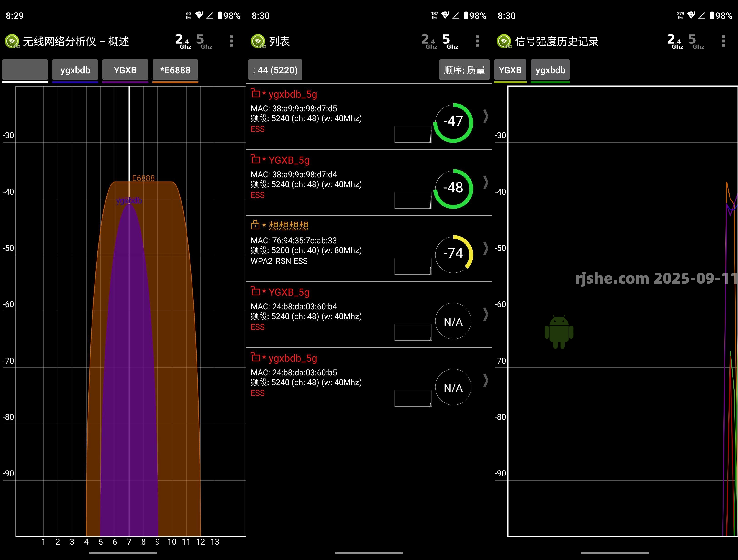Switch to the 5 GHz band on the Overview screen
738x560 pixels.
[204, 41]
